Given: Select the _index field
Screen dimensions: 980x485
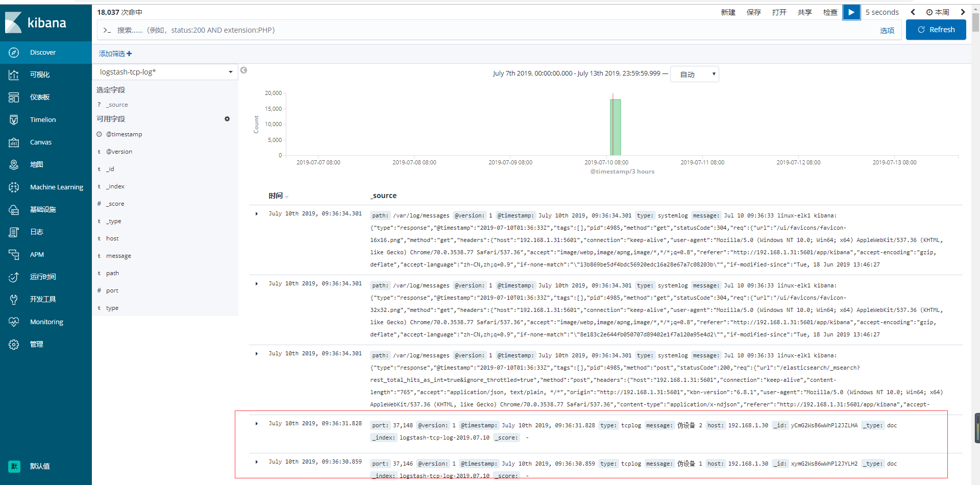Looking at the screenshot, I should click(x=115, y=186).
